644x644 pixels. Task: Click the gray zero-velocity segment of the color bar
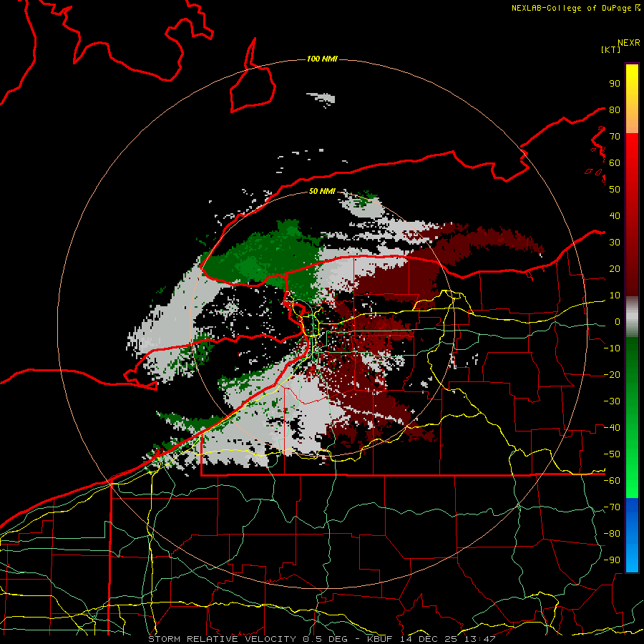click(x=632, y=317)
